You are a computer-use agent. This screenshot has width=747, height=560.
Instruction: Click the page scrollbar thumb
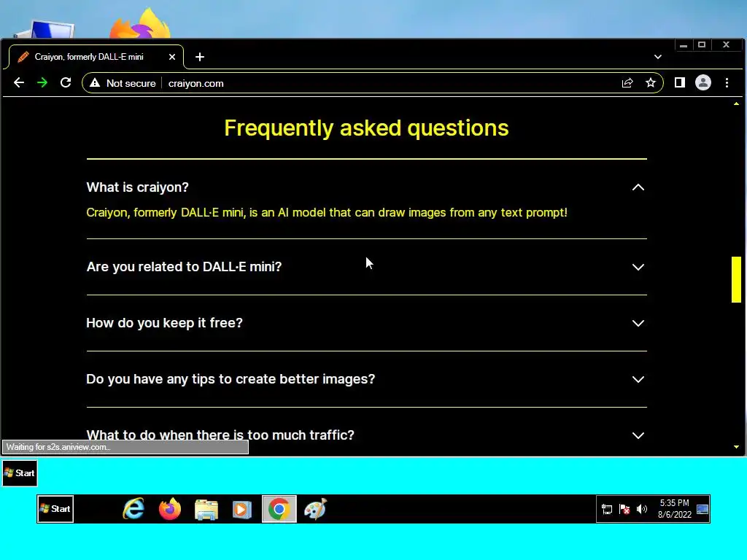[736, 279]
